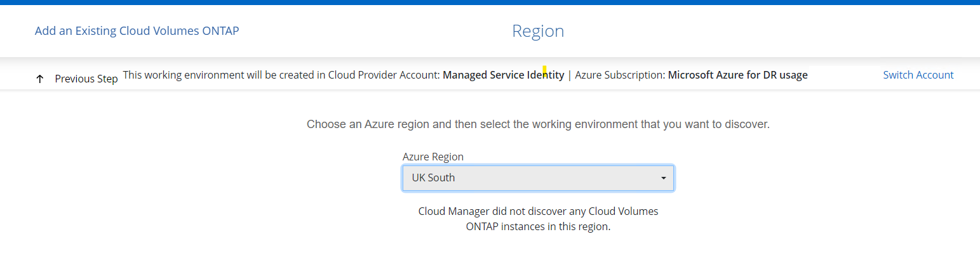Open the Azure Region dropdown caret
Screen dimensions: 980x265
click(x=663, y=178)
